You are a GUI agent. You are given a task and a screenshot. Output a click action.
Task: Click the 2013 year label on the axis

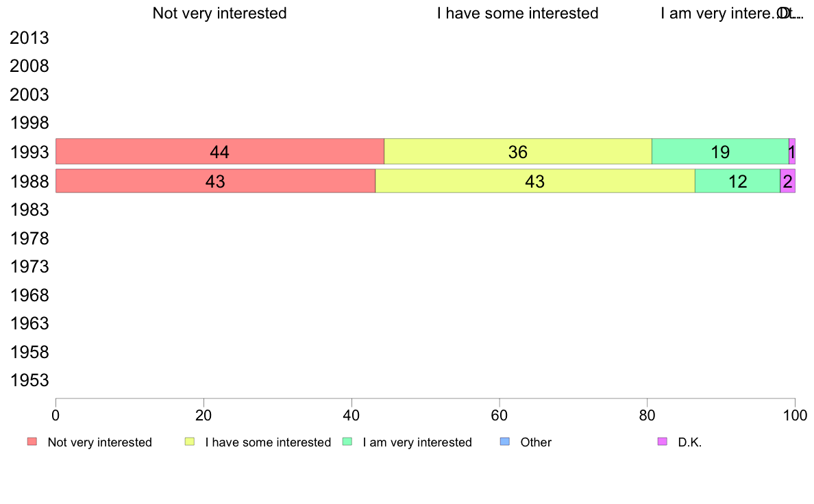(29, 38)
